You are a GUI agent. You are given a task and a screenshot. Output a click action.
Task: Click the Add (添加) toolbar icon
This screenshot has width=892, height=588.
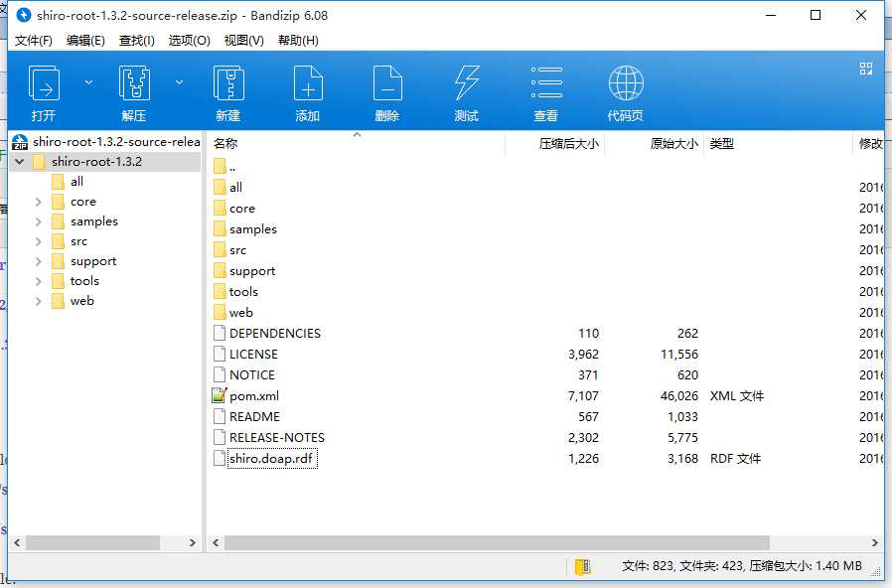308,84
